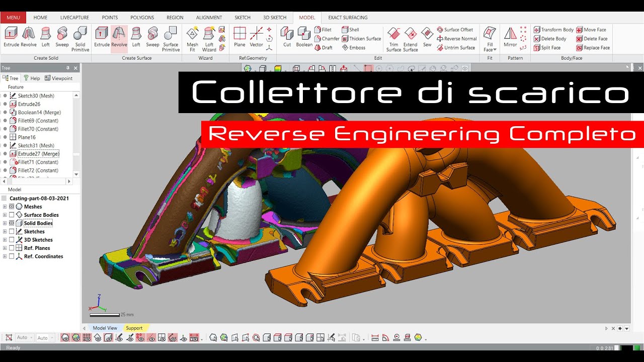
Task: Activate surface Revolve in Create Surface group
Action: click(119, 39)
